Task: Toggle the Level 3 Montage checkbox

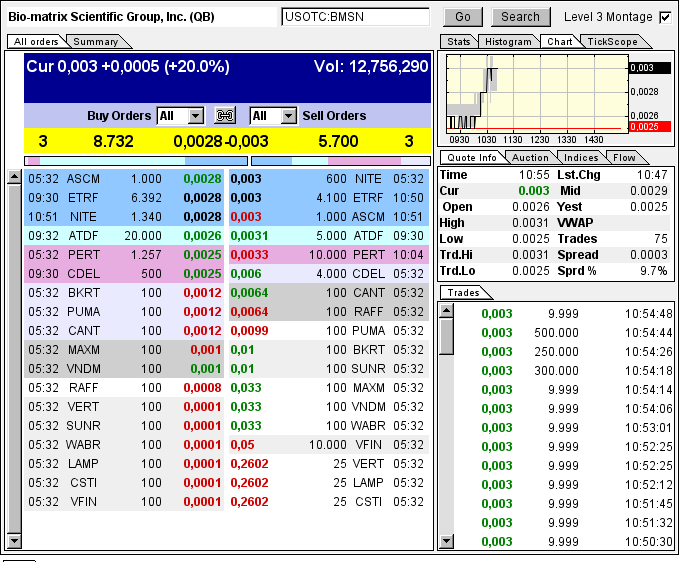Action: (665, 17)
